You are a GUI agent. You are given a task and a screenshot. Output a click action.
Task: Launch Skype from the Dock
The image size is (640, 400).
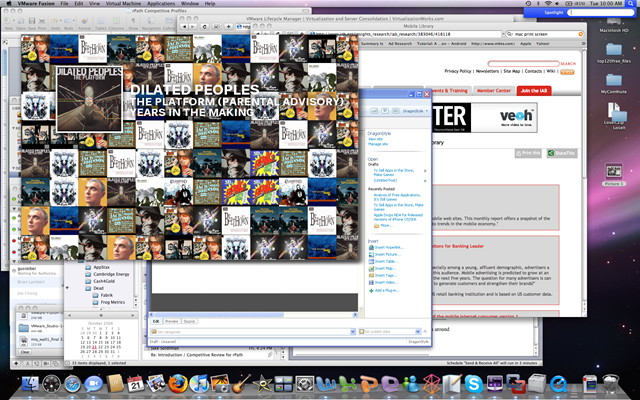point(474,384)
